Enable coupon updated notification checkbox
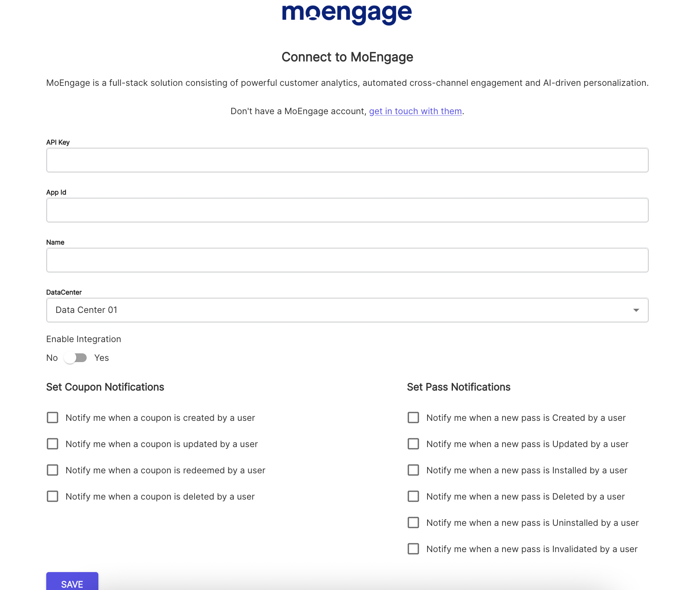Viewport: 700px width, 590px height. (52, 444)
